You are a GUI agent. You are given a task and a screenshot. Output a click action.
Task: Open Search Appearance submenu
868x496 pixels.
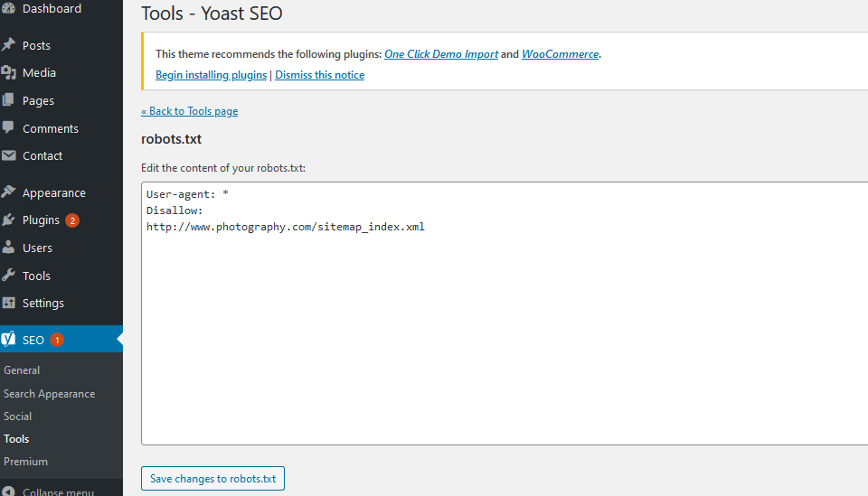point(49,394)
